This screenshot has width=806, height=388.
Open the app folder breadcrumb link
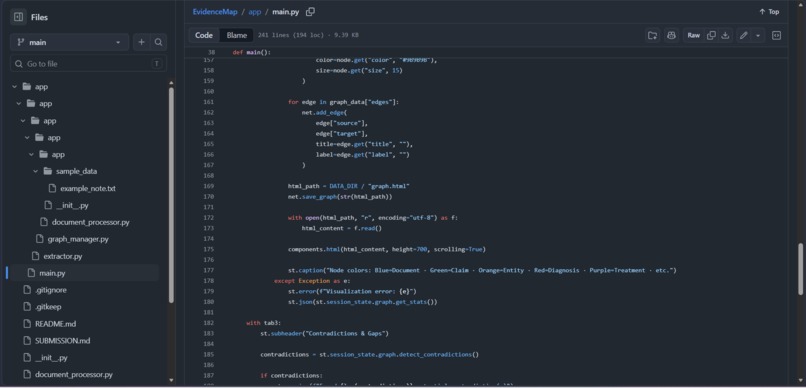[255, 12]
